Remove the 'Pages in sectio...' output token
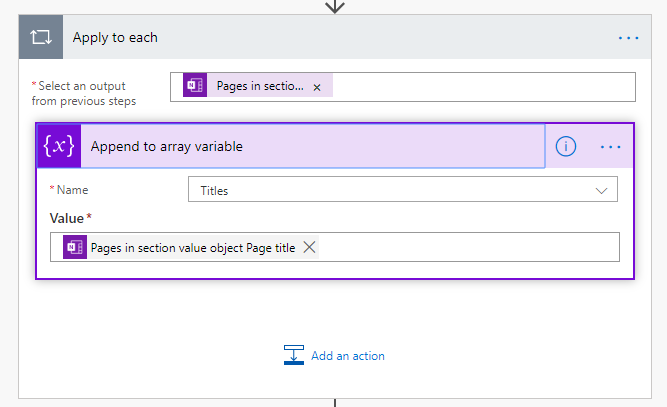Image resolution: width=667 pixels, height=407 pixels. (x=317, y=87)
